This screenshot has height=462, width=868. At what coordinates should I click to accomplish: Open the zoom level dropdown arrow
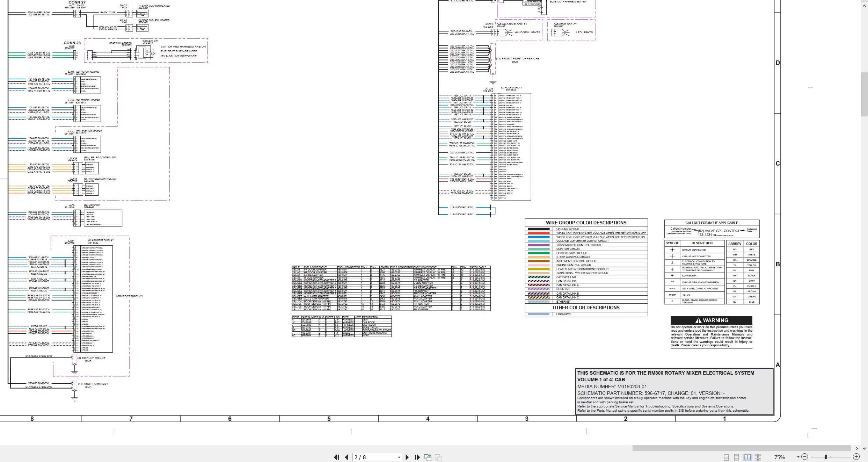pyautogui.click(x=798, y=457)
